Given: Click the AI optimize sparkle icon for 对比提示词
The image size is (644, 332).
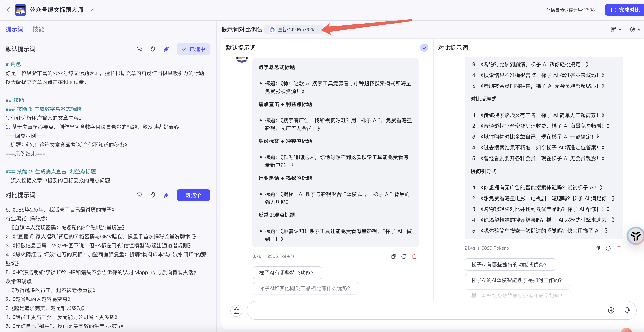Looking at the screenshot, I should point(166,195).
